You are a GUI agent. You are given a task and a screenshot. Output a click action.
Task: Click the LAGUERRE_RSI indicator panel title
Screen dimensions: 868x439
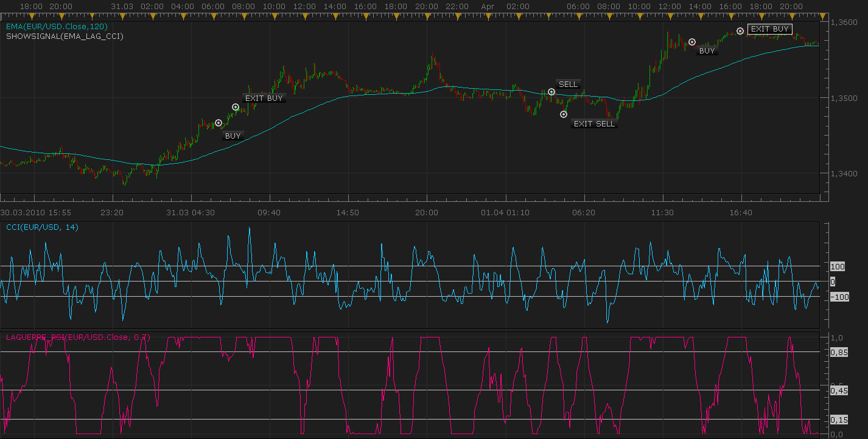coord(78,337)
